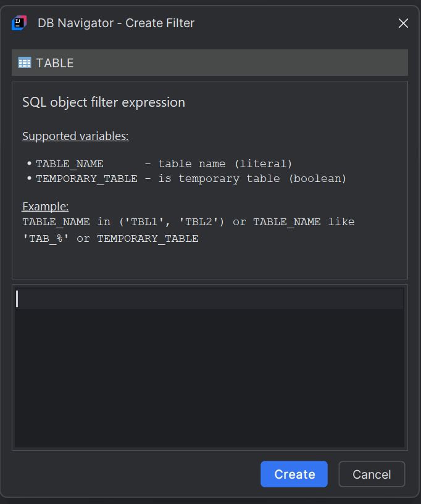Click 'DB Navigator - Create Filter' title
This screenshot has width=421, height=504.
116,23
